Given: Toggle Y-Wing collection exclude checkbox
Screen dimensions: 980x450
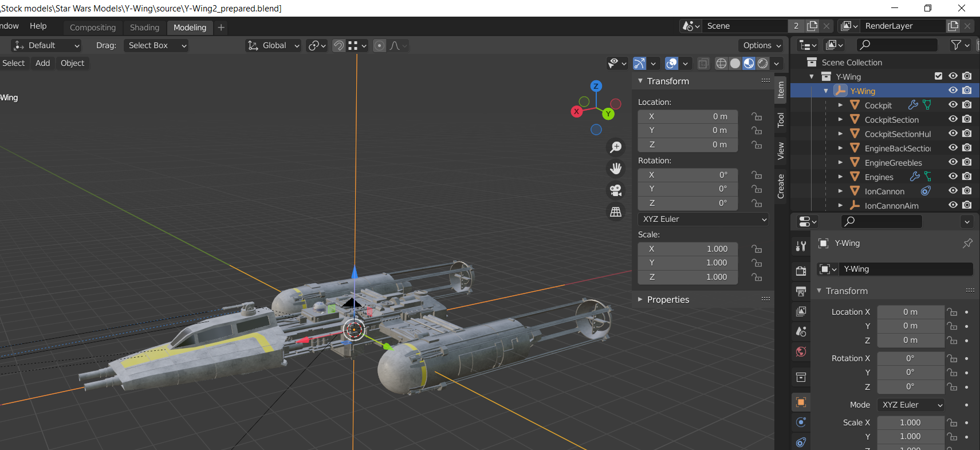Looking at the screenshot, I should [x=938, y=76].
